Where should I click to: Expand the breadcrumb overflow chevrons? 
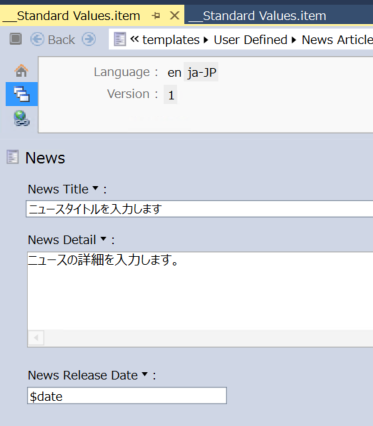(134, 39)
